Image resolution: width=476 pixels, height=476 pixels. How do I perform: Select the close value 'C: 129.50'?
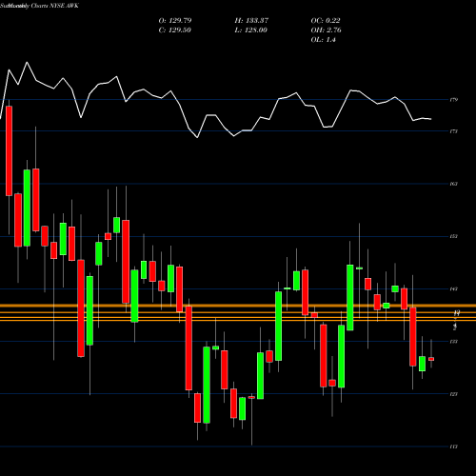click(x=174, y=30)
